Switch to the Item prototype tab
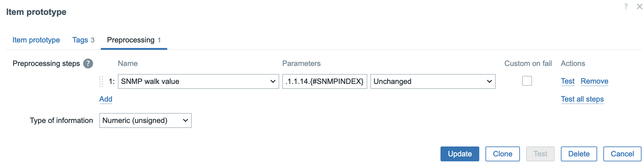Image resolution: width=644 pixels, height=166 pixels. [36, 40]
